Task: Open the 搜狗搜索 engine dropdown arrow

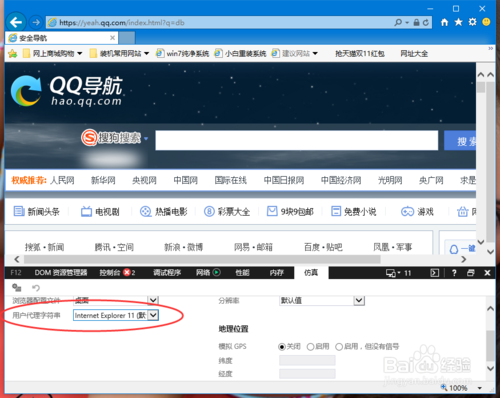Action: pos(146,138)
